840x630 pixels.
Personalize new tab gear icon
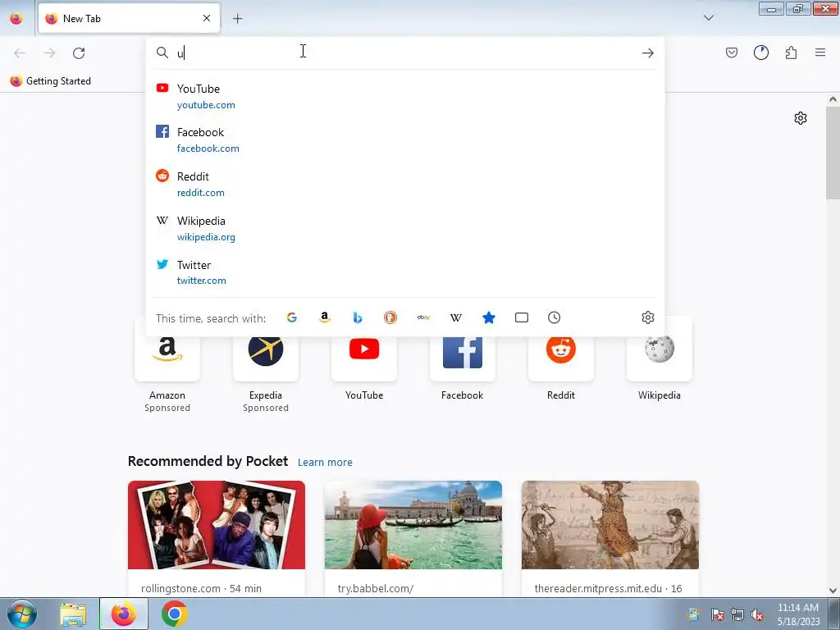[801, 118]
